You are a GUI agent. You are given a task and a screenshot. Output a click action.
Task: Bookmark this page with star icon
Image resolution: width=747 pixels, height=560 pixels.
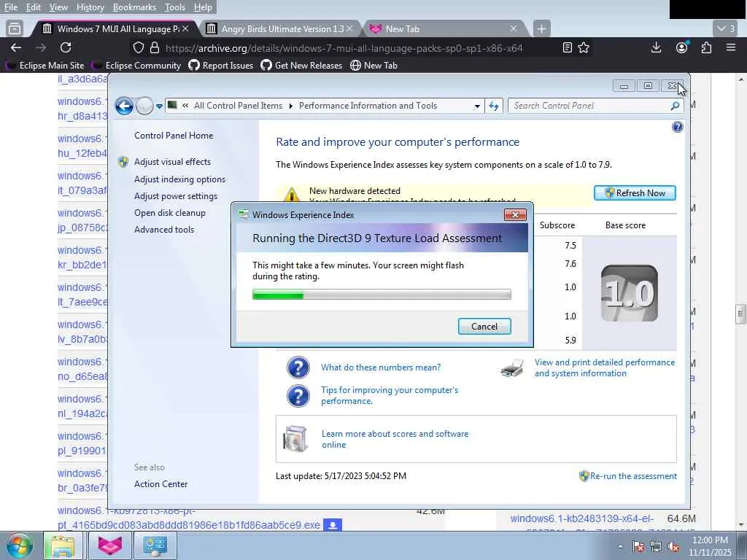(584, 47)
